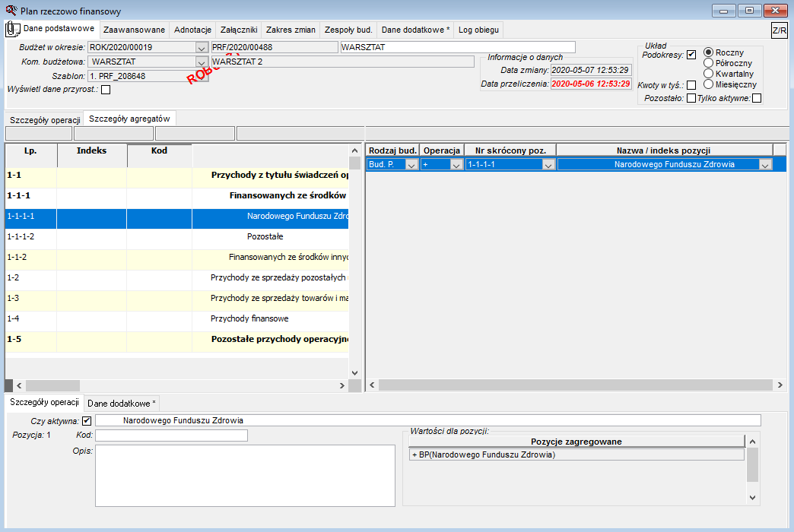Toggle the Podokresy checkbox

pos(691,55)
